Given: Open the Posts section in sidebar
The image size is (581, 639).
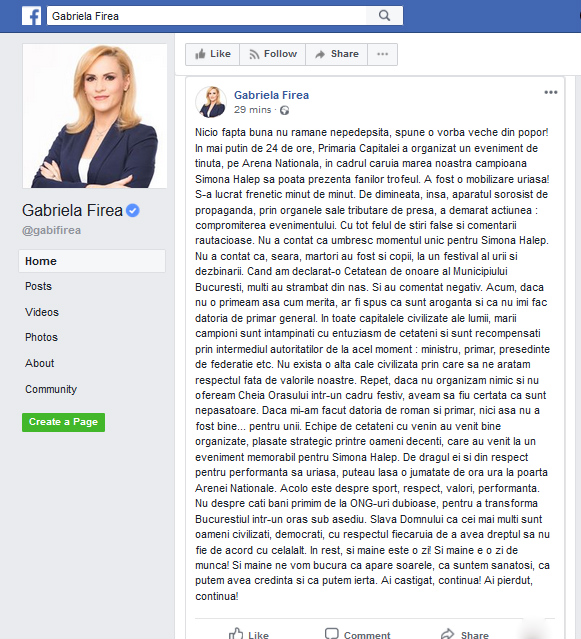Looking at the screenshot, I should coord(38,286).
